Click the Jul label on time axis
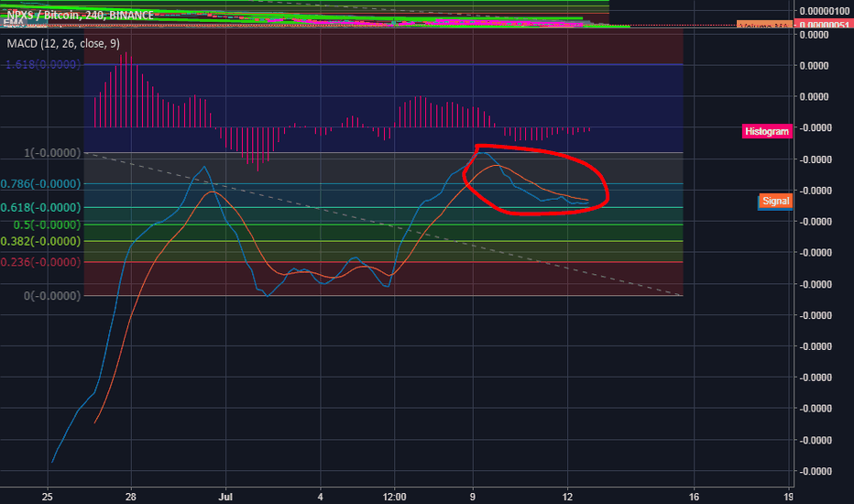Image resolution: width=854 pixels, height=504 pixels. [225, 497]
